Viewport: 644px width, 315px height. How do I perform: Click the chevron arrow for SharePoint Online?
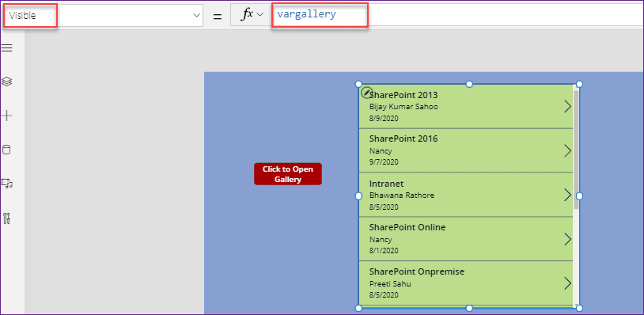coord(567,239)
